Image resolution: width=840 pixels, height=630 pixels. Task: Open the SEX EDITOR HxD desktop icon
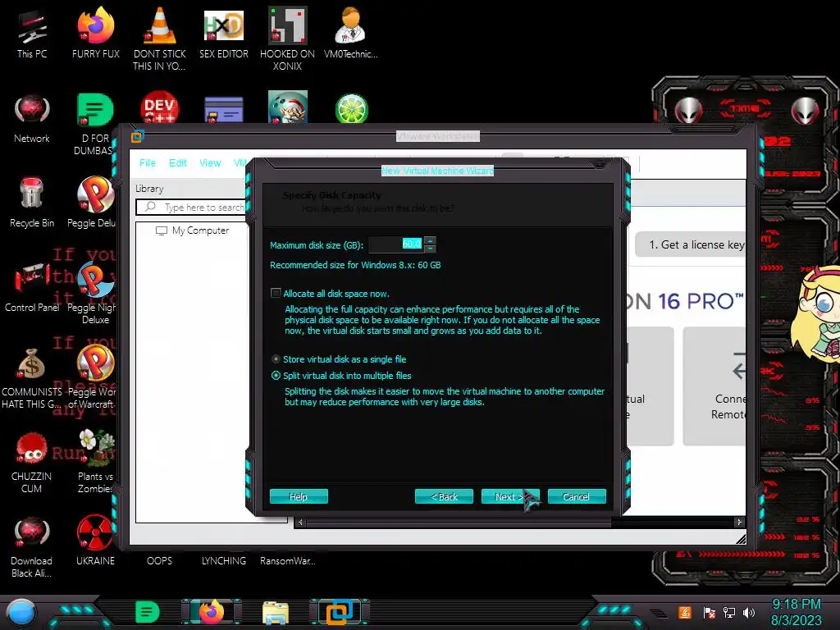[x=224, y=34]
